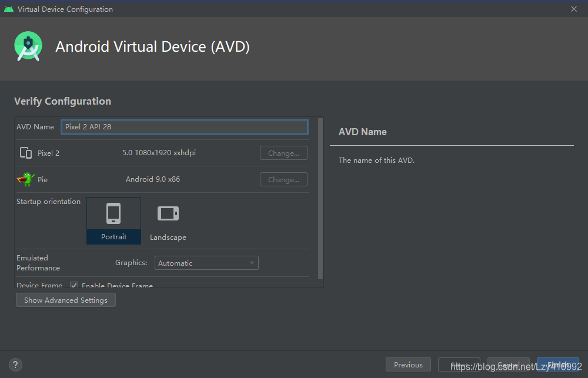
Task: Click the Pixel 2 device icon
Action: tap(26, 153)
